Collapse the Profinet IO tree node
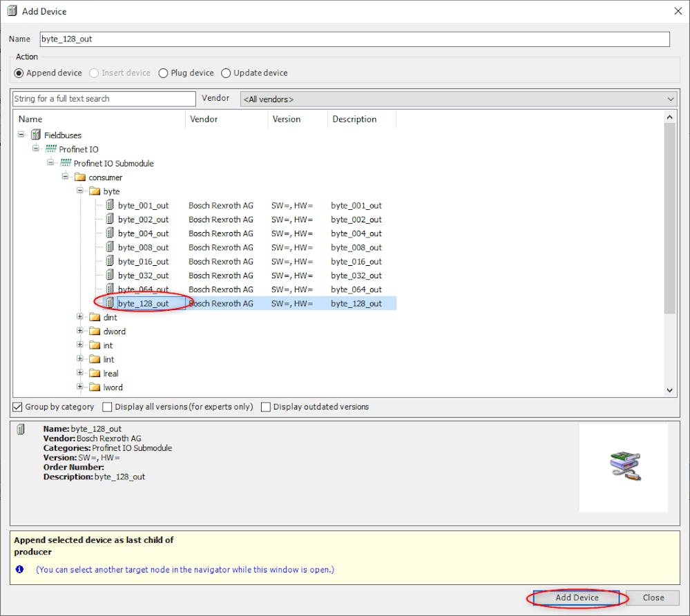 pos(36,148)
